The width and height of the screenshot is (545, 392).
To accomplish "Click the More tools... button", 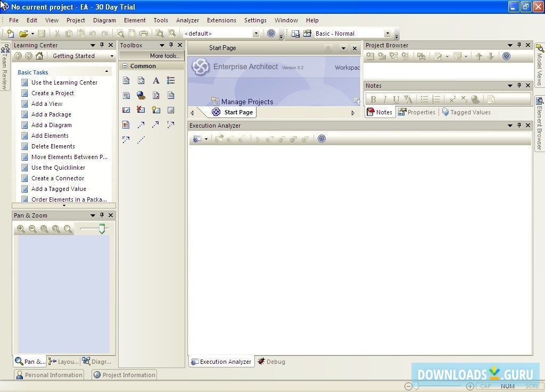I will [152, 55].
